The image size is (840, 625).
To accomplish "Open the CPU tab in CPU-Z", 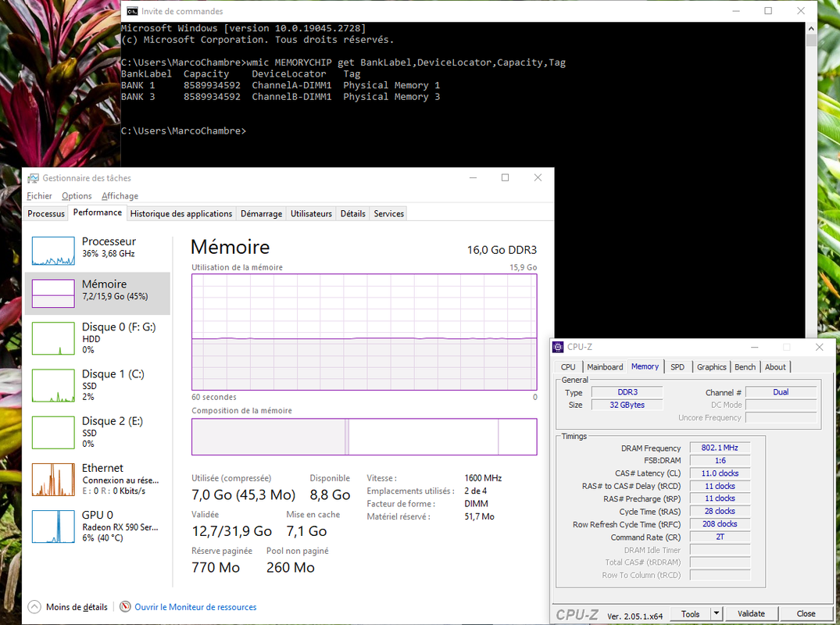I will tap(568, 367).
